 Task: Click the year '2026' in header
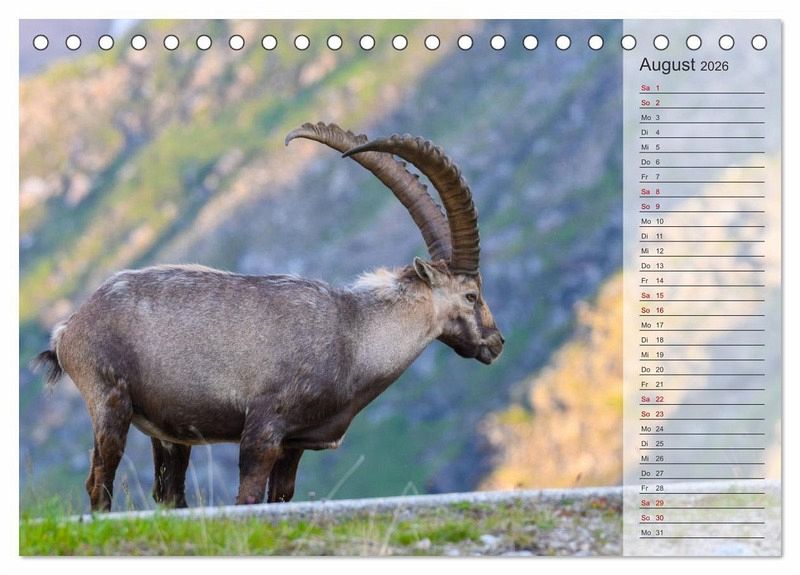coord(714,66)
